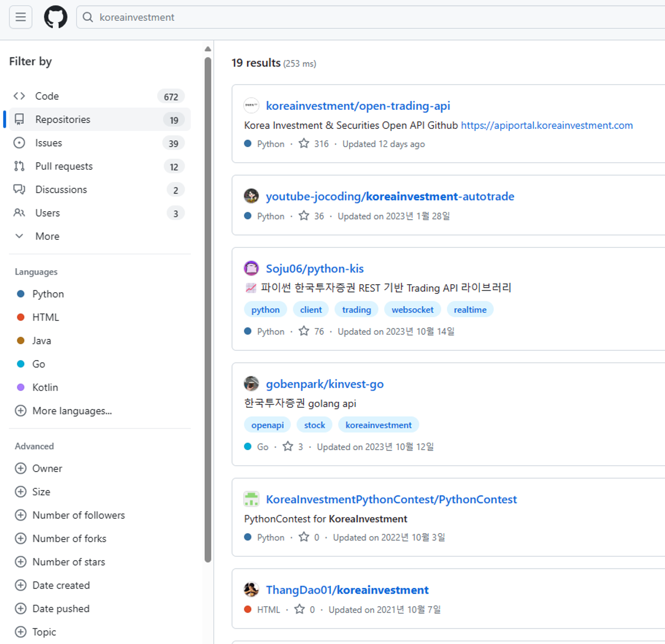Click the star icon of python-kis
Viewport: 665px width, 644px height.
[304, 331]
